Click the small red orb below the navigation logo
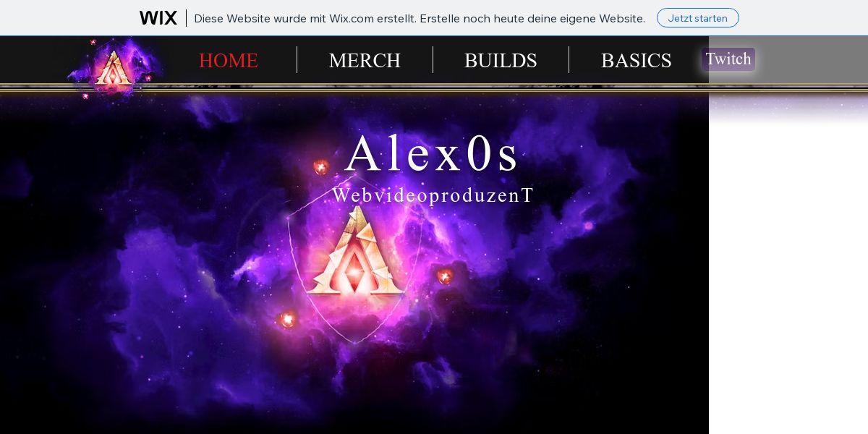 (x=85, y=96)
